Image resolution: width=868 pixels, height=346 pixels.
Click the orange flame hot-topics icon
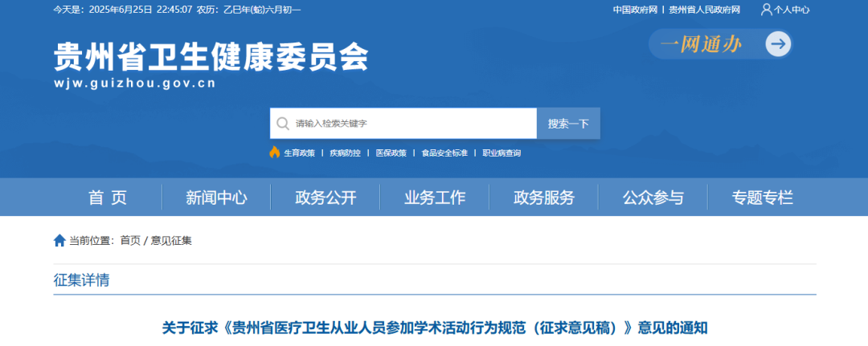coord(275,153)
